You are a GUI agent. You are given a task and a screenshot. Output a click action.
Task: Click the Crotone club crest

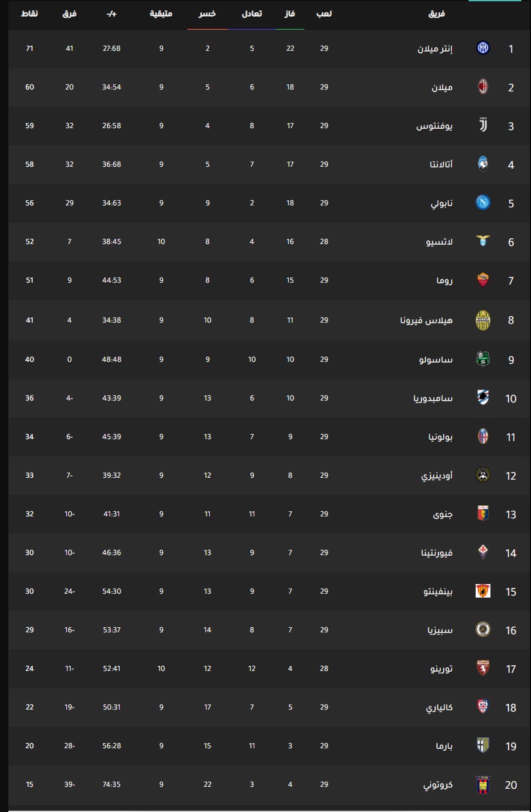[483, 785]
